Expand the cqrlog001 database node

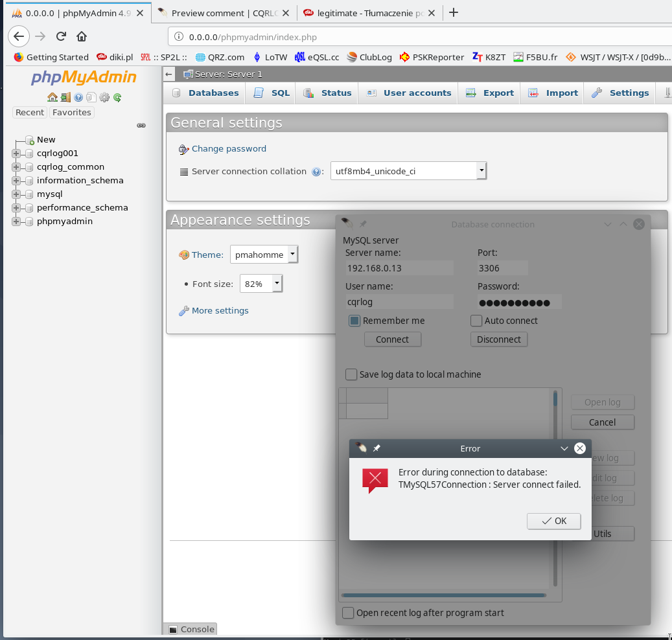click(x=16, y=154)
